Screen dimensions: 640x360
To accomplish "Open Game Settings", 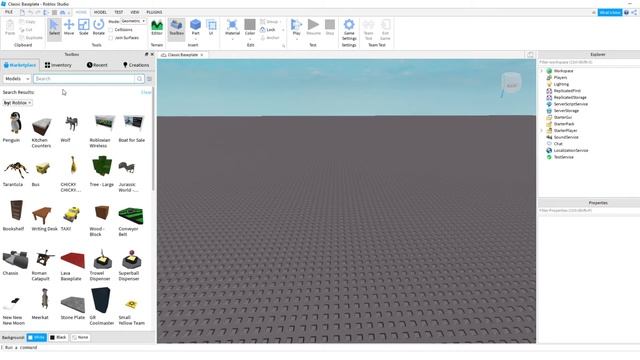I will click(349, 29).
